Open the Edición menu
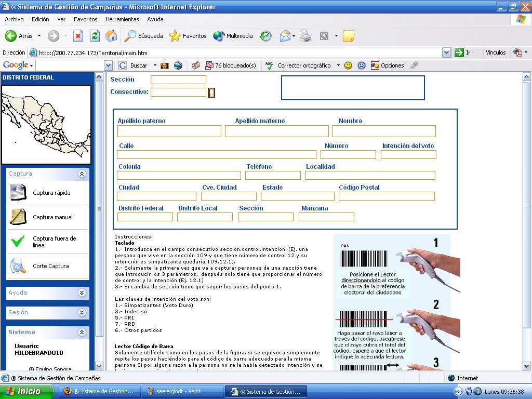Screen dimensions: 532x399 pyautogui.click(x=41, y=19)
